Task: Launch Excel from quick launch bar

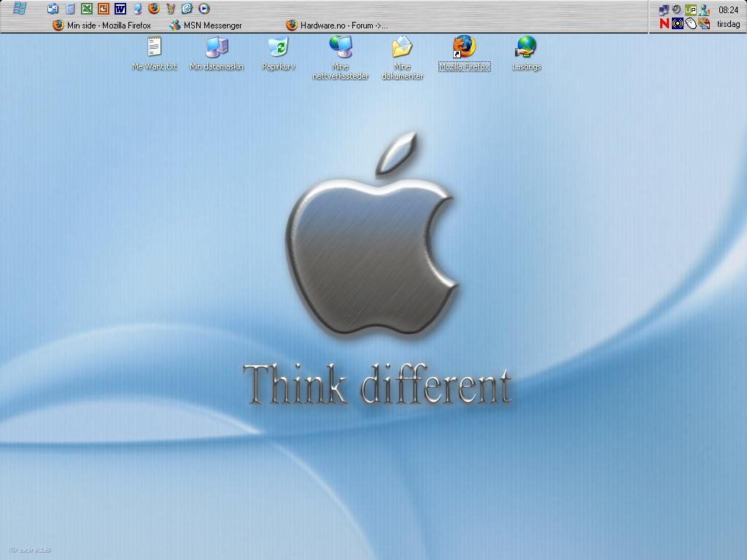Action: point(87,9)
